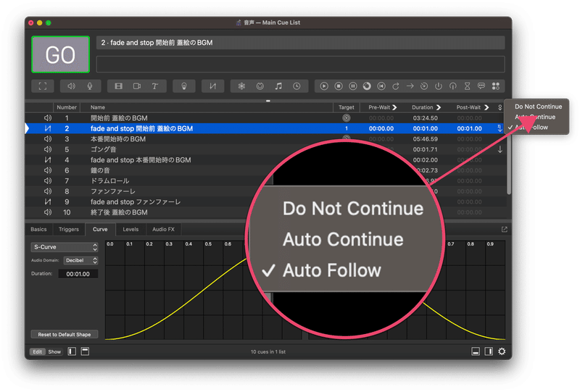Screen dimensions: 580x392
Task: Expand the Duration column chevron
Action: click(439, 107)
